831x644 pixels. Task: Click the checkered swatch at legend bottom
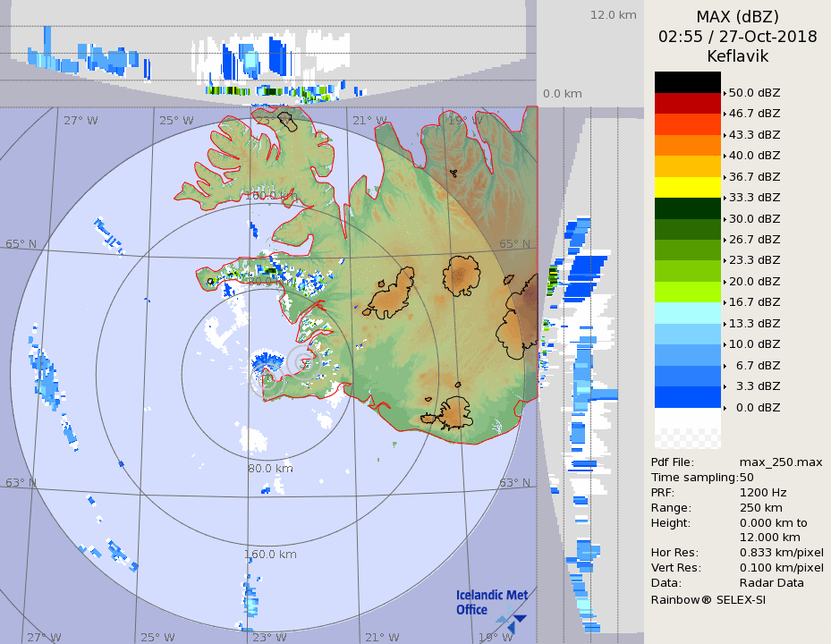(x=687, y=438)
